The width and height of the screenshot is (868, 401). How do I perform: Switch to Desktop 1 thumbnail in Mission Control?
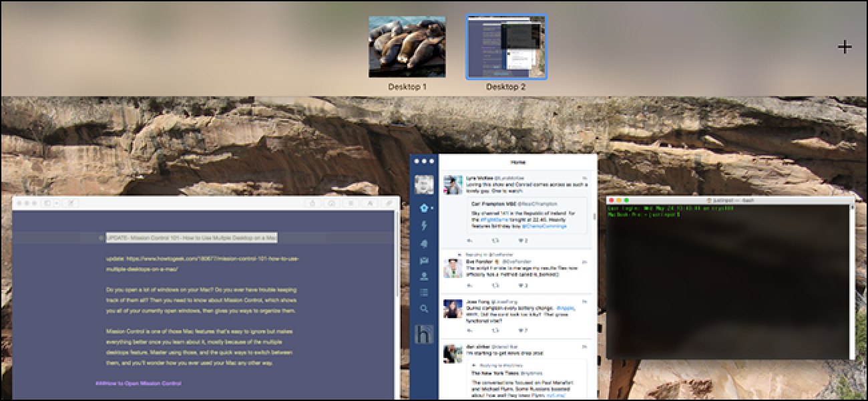407,47
